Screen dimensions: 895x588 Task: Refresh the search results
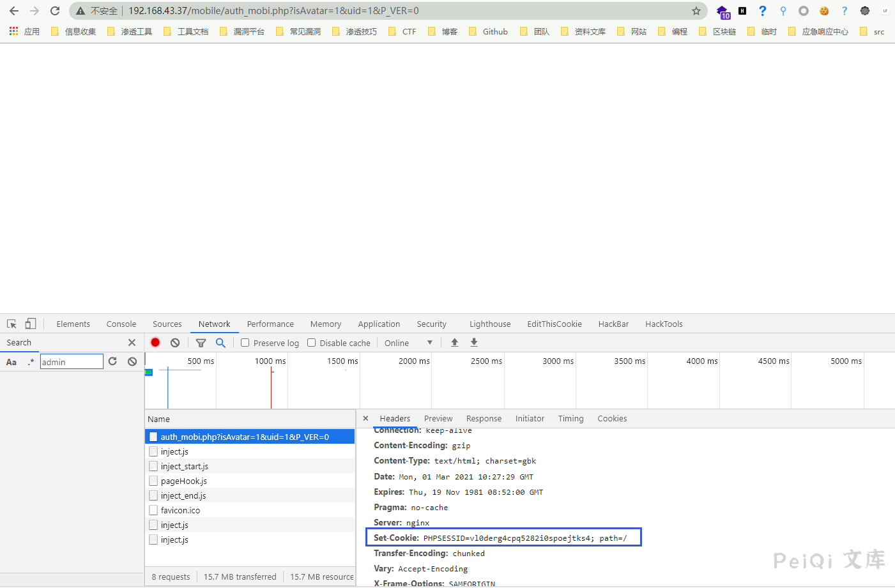[x=112, y=361]
